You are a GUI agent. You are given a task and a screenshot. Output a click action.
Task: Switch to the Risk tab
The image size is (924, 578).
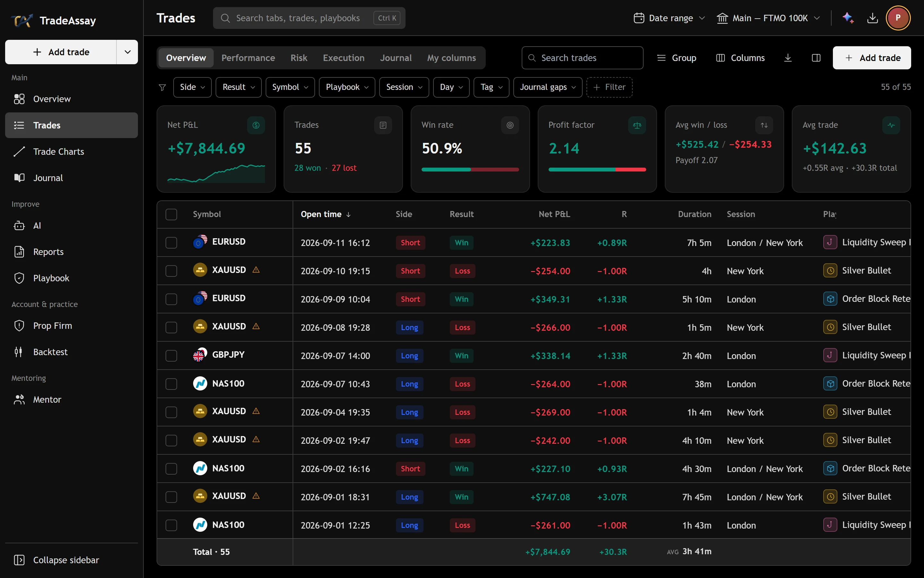(299, 58)
